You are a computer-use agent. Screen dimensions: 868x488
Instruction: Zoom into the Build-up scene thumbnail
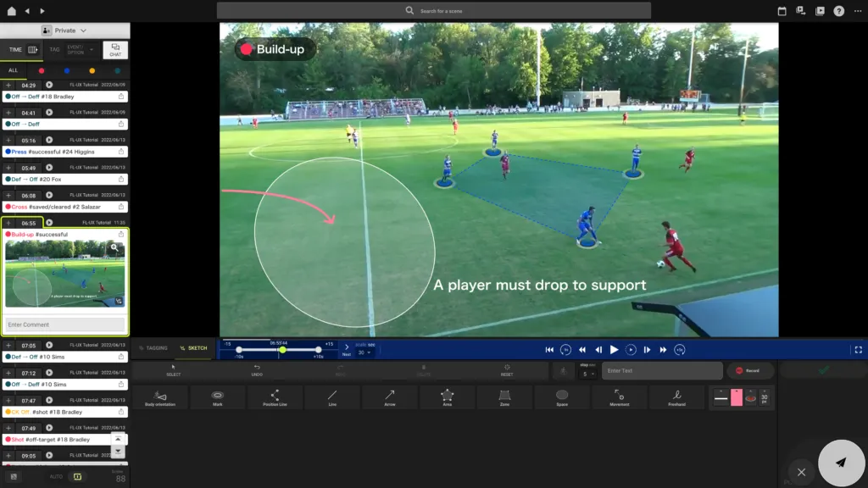point(114,247)
